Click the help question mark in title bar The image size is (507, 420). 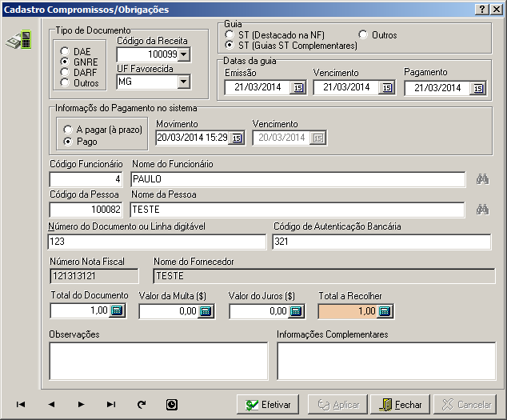point(483,9)
